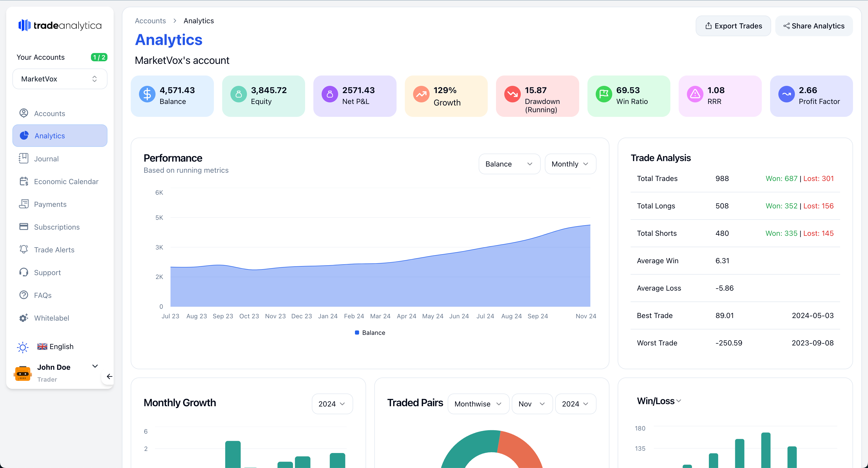Click the FAQs question mark icon

pos(24,295)
